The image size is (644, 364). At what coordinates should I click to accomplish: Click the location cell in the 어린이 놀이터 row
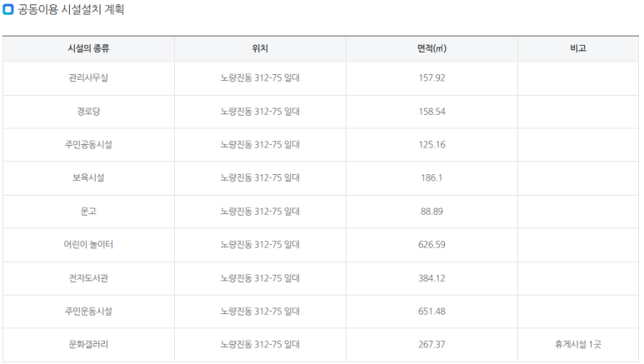260,244
